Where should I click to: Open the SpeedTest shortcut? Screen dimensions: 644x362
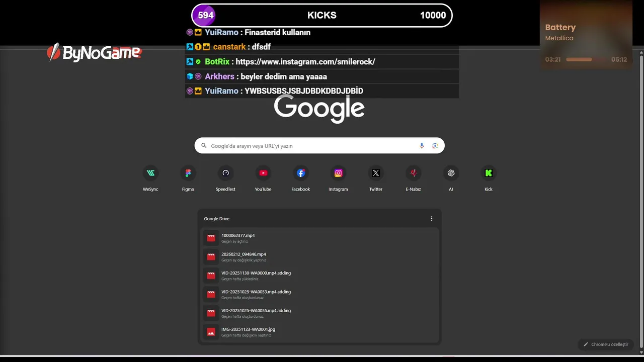[225, 178]
